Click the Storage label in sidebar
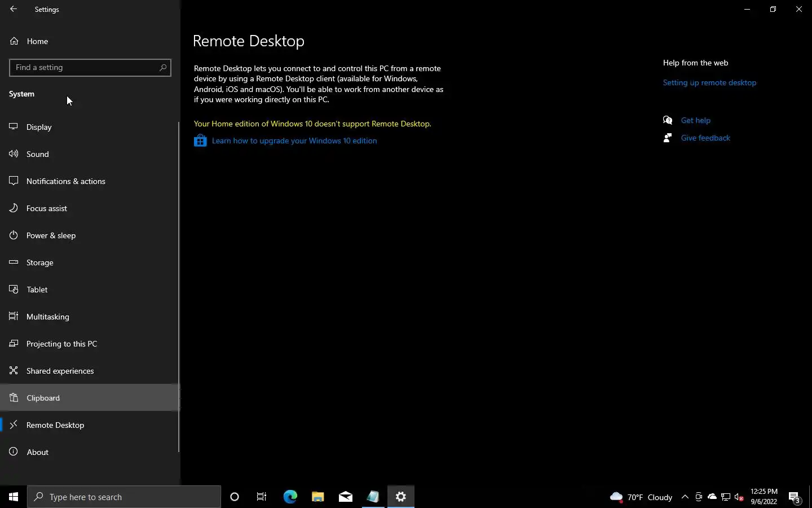This screenshot has height=508, width=812. 40,262
